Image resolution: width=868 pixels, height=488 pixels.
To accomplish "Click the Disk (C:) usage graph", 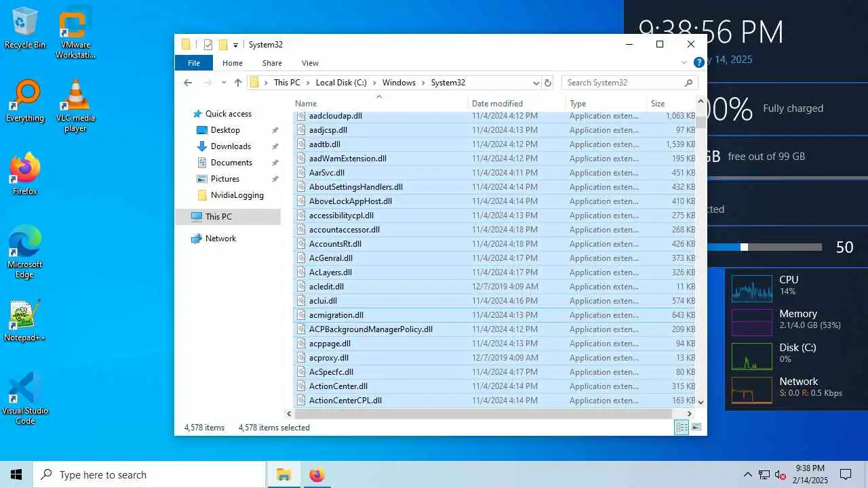I will click(x=751, y=356).
